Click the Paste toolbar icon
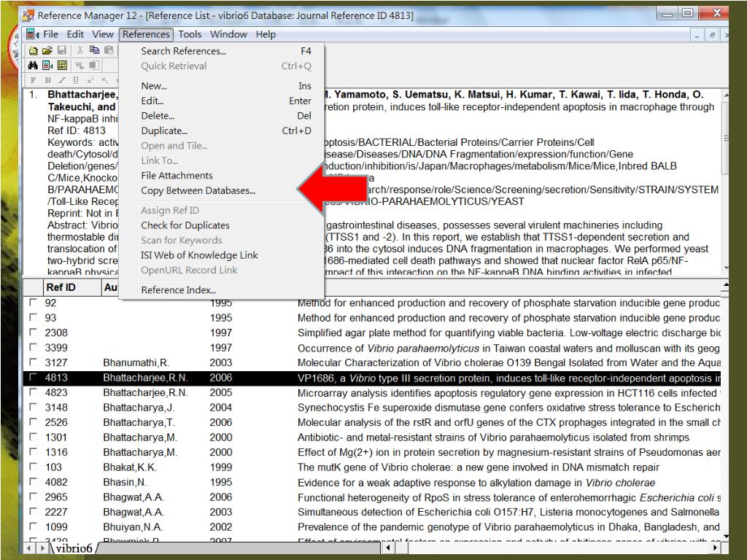 tap(109, 50)
